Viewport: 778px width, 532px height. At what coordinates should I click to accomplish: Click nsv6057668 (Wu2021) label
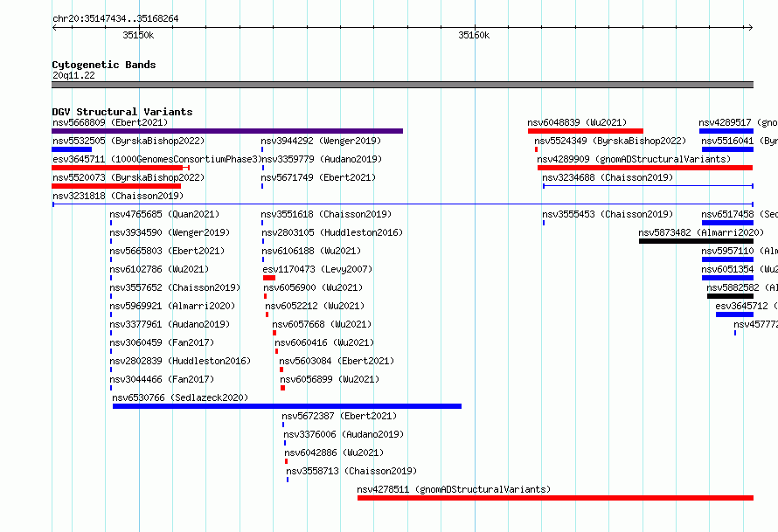point(322,324)
